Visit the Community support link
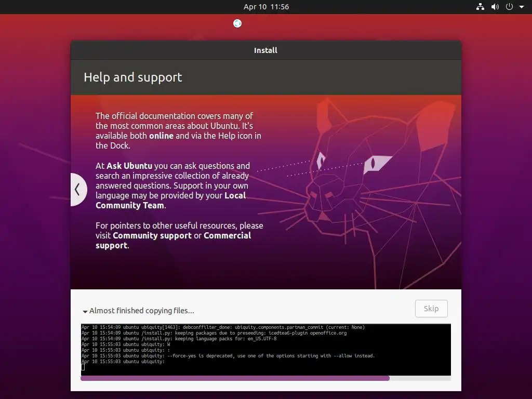 (x=152, y=235)
